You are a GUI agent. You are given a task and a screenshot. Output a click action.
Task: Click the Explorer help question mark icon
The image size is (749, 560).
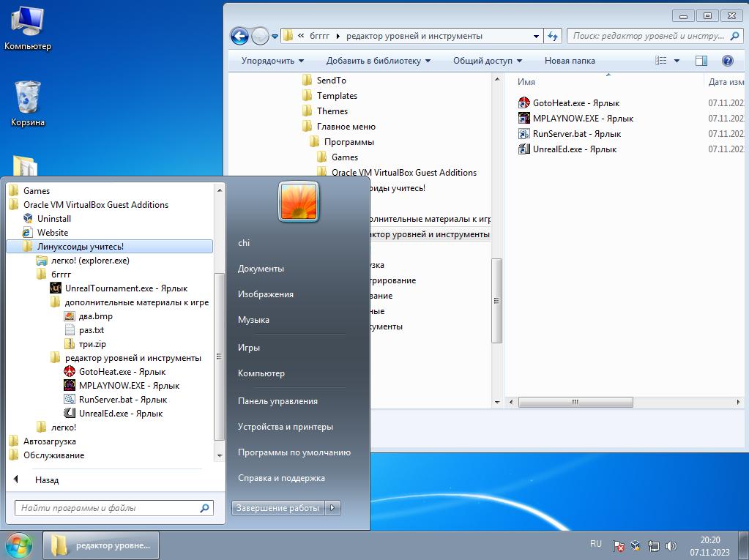pyautogui.click(x=727, y=61)
